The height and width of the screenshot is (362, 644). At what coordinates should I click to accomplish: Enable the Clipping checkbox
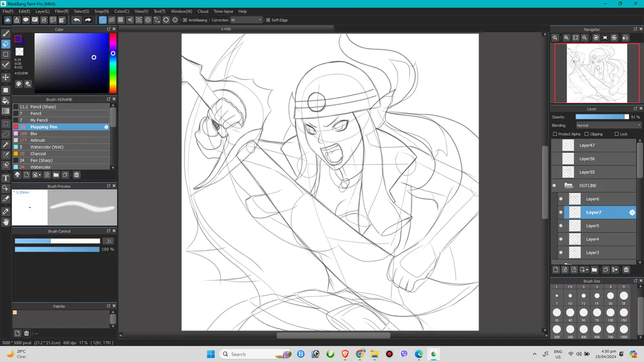click(x=586, y=134)
